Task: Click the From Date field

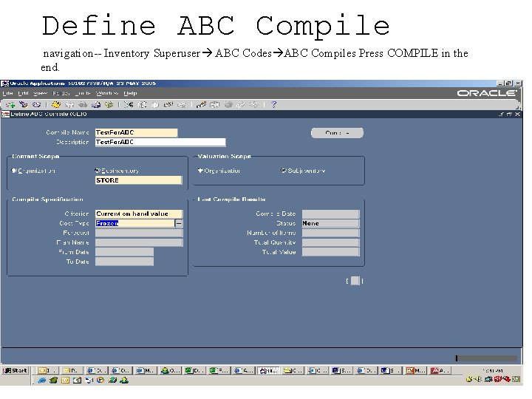Action: point(125,252)
